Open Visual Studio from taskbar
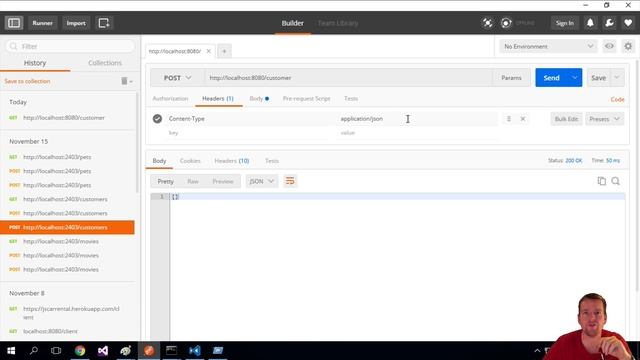The height and width of the screenshot is (360, 640). [x=103, y=351]
